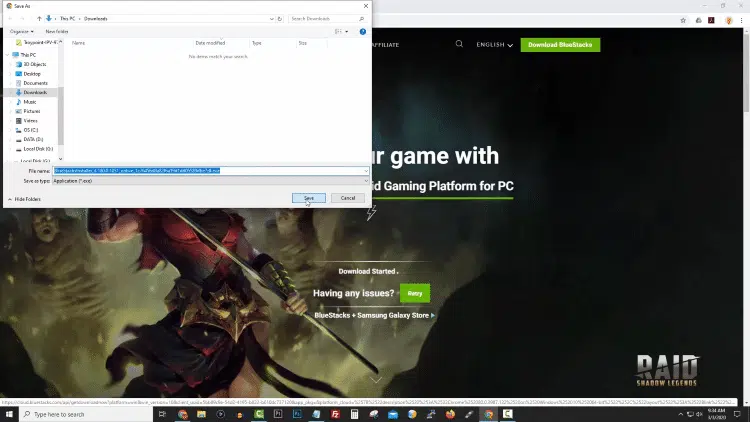The image size is (750, 422).
Task: Click the website search magnifier icon
Action: tap(459, 44)
